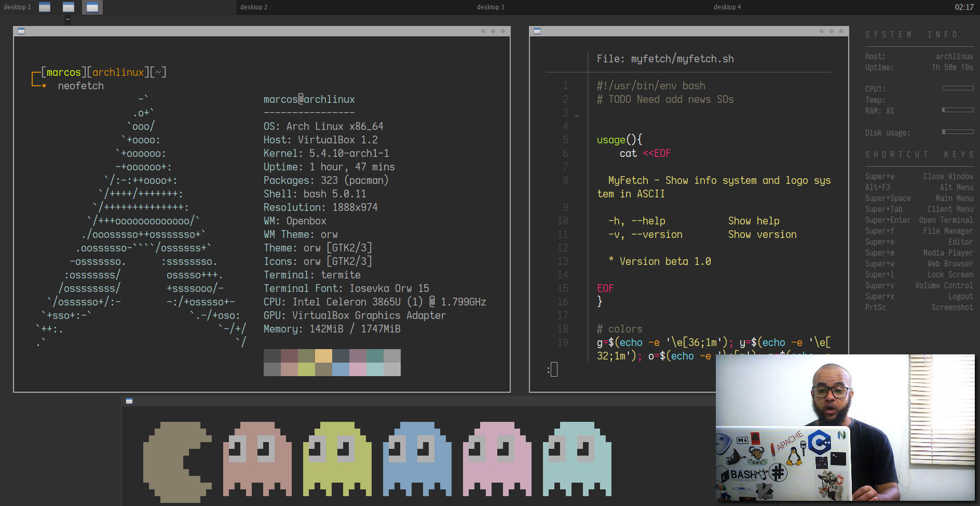Click the Disk usage bar in System Info
Image resolution: width=980 pixels, height=506 pixels.
[958, 132]
